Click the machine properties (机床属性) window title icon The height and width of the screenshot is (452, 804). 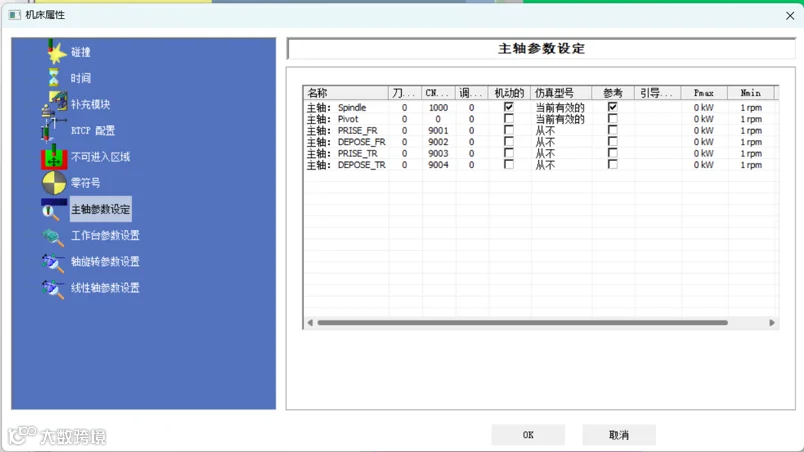coord(14,15)
